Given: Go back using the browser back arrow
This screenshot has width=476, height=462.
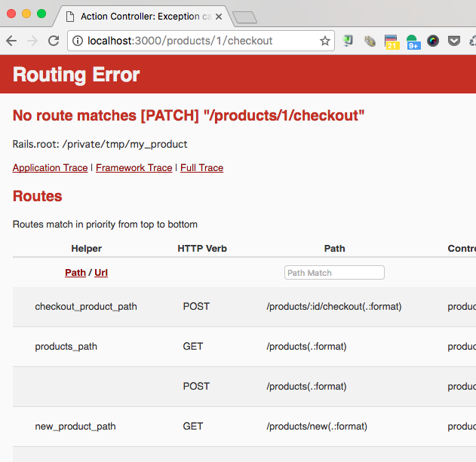Looking at the screenshot, I should point(11,41).
